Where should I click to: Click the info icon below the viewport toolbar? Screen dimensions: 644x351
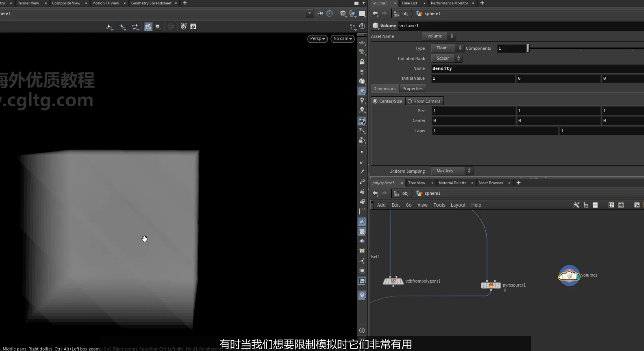362,330
